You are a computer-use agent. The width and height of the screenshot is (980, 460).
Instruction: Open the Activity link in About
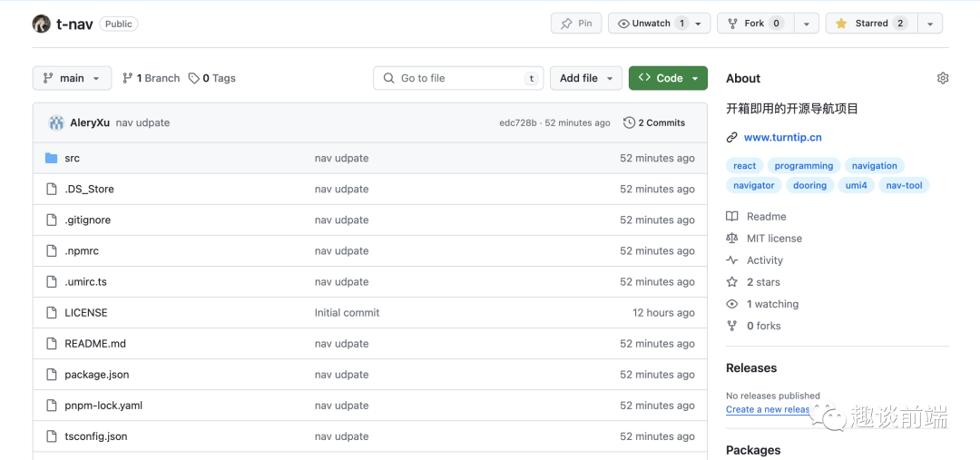[764, 260]
